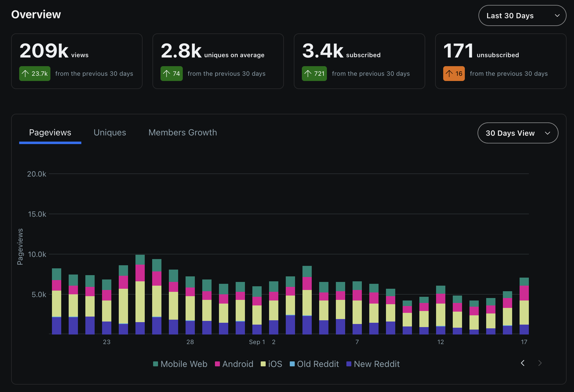Select the 2.8k uniques on average stat

(x=218, y=61)
